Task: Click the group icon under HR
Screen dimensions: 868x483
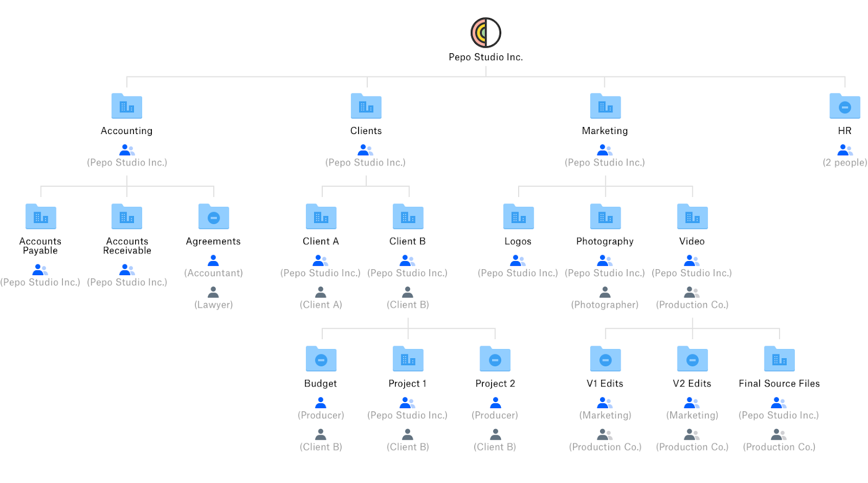Action: (845, 150)
